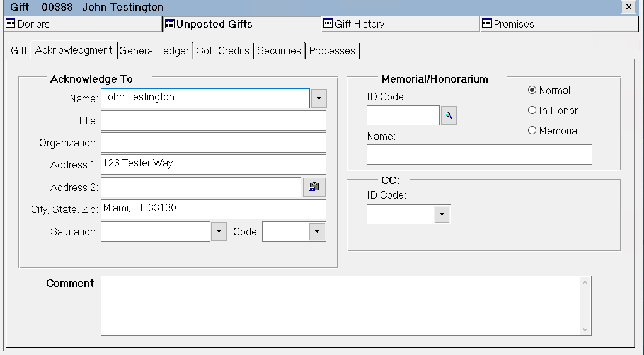The width and height of the screenshot is (644, 355).
Task: Open the Soft Credits sub-tab
Action: click(x=223, y=50)
